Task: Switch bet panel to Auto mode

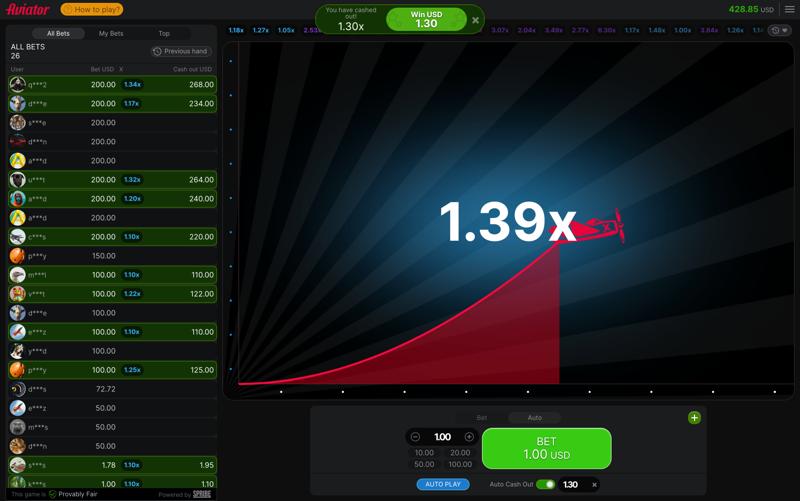Action: (x=535, y=417)
